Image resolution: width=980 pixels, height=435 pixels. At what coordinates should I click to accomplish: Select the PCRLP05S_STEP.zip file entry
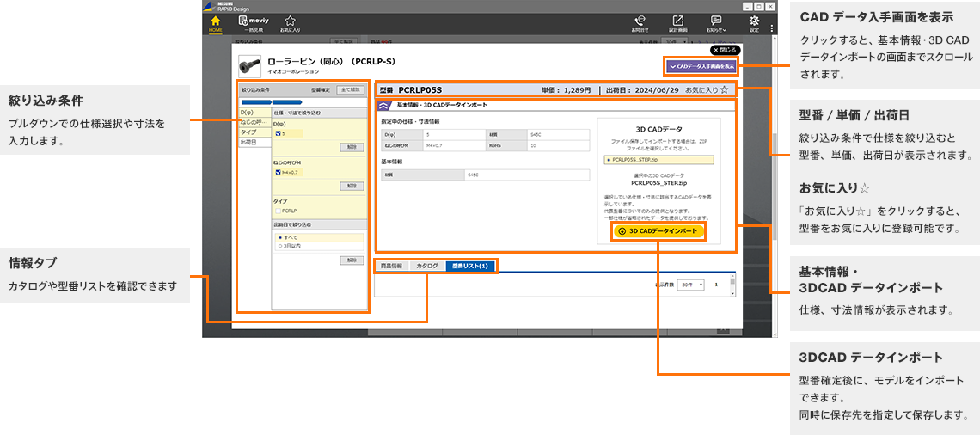pos(658,159)
